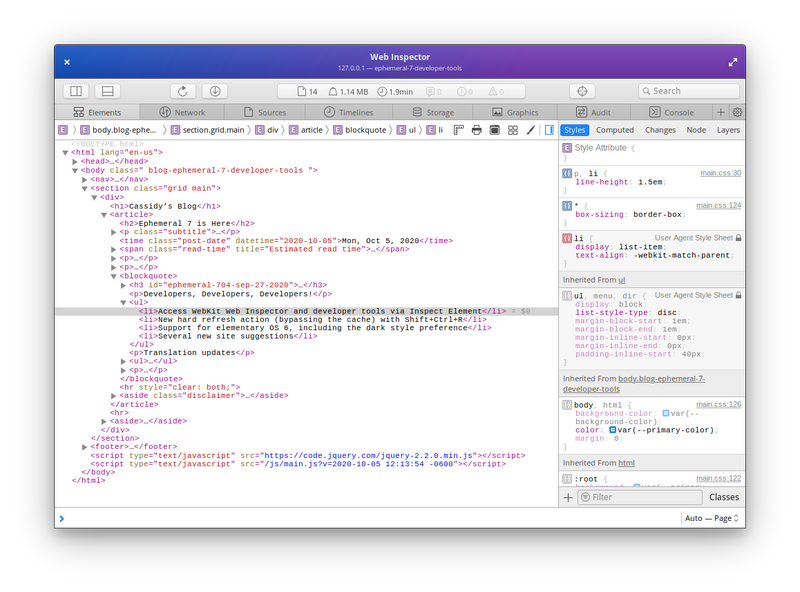Switch to the Network tab
Viewport: 800px width, 592px height.
coord(182,112)
